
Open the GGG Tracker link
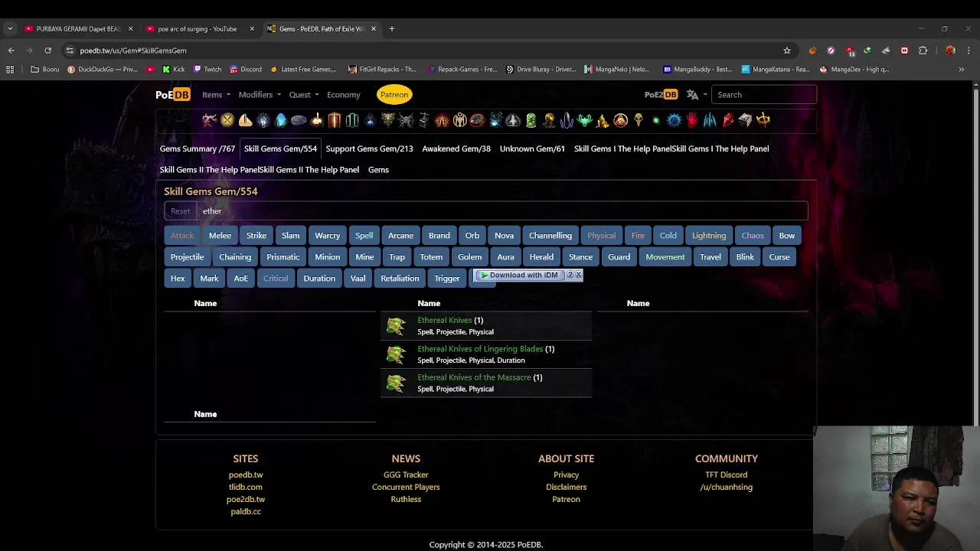(x=406, y=474)
